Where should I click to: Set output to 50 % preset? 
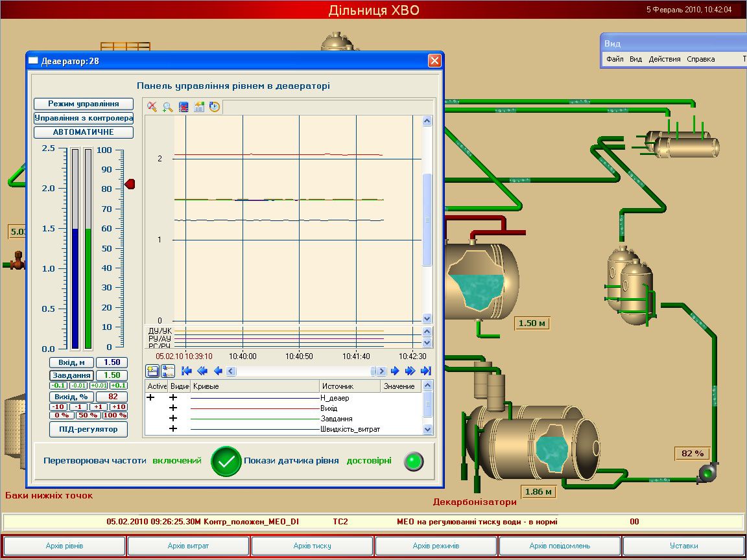pos(88,415)
